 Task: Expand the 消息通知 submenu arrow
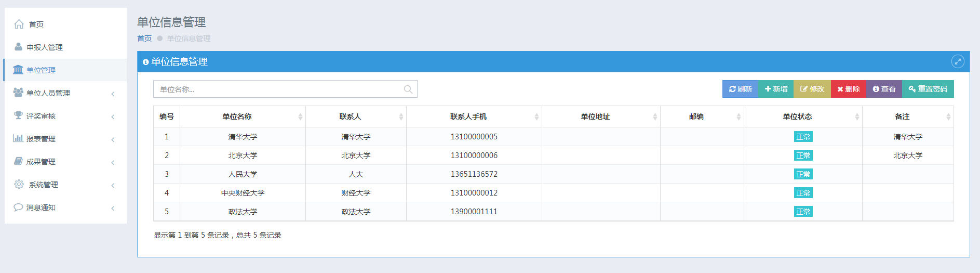coord(113,208)
